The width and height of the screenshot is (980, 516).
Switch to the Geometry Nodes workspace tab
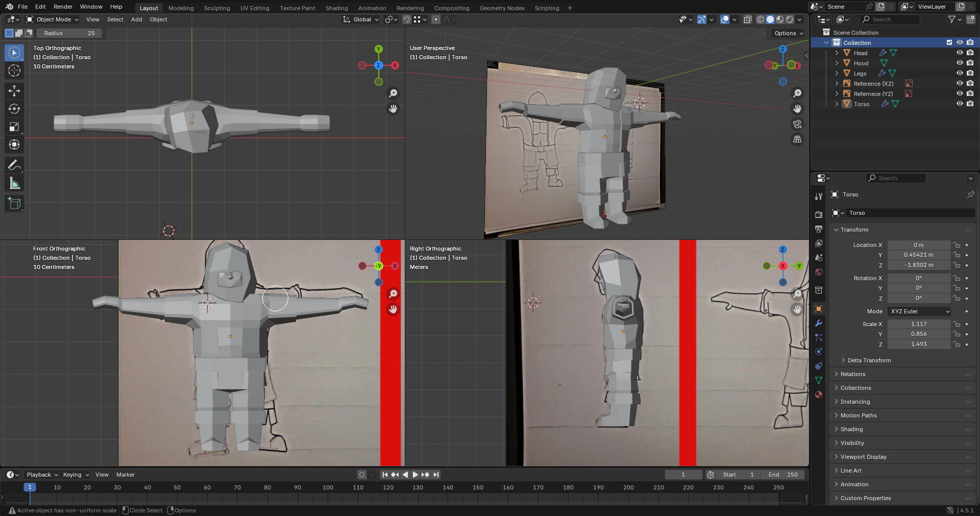pos(502,8)
